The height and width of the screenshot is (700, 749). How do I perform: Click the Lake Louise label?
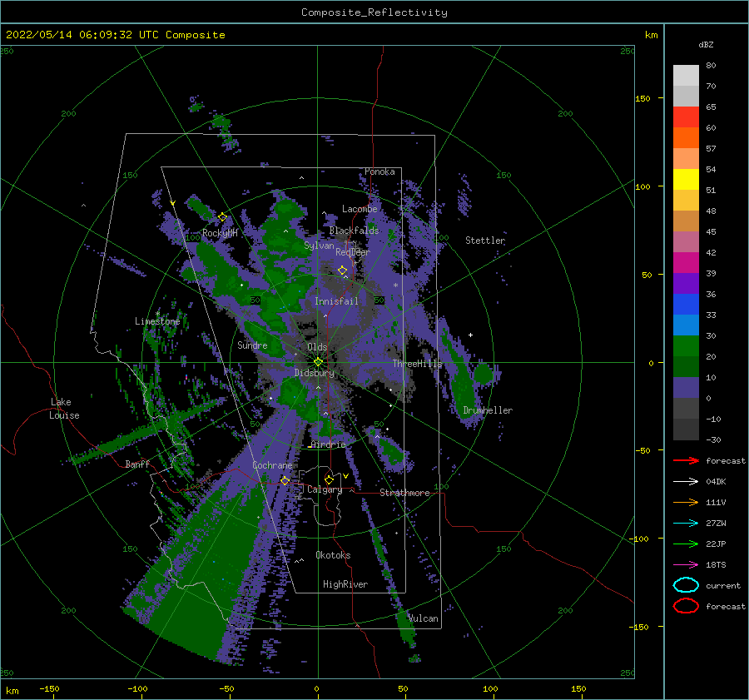pyautogui.click(x=64, y=409)
